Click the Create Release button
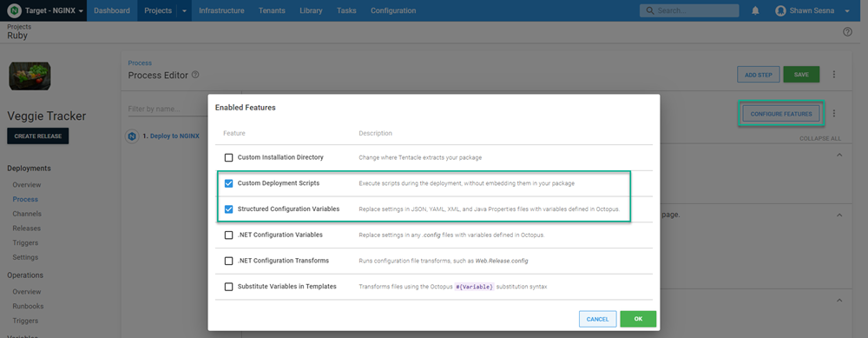 pos(37,136)
